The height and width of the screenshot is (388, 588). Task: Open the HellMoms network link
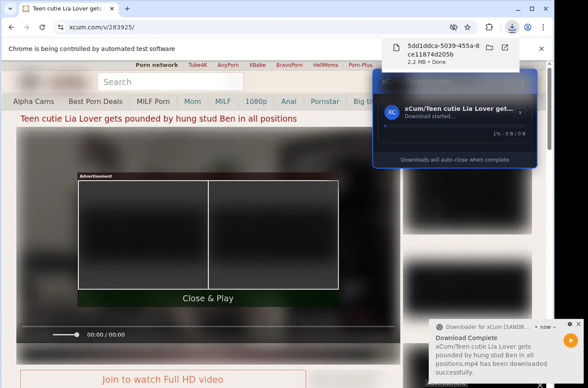coord(326,65)
